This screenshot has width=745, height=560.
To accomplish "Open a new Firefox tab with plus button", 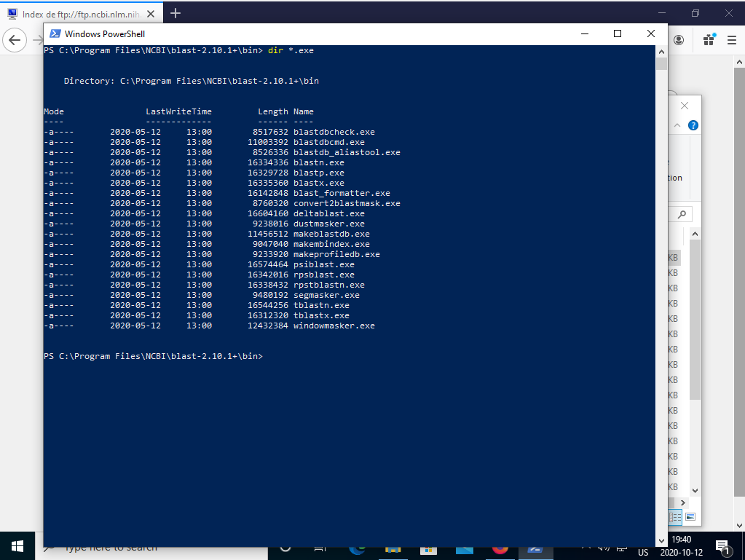I will [x=176, y=13].
